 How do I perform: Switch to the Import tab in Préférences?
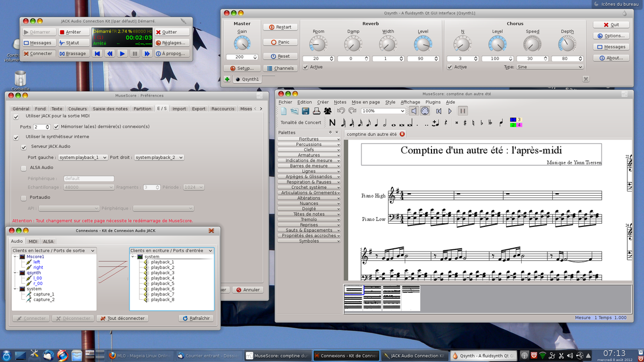tap(179, 108)
